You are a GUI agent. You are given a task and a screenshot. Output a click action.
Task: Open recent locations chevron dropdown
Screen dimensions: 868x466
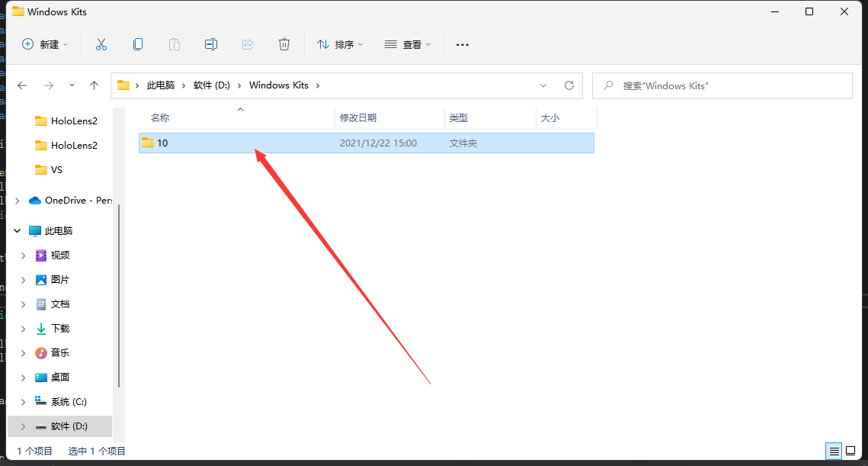click(72, 85)
